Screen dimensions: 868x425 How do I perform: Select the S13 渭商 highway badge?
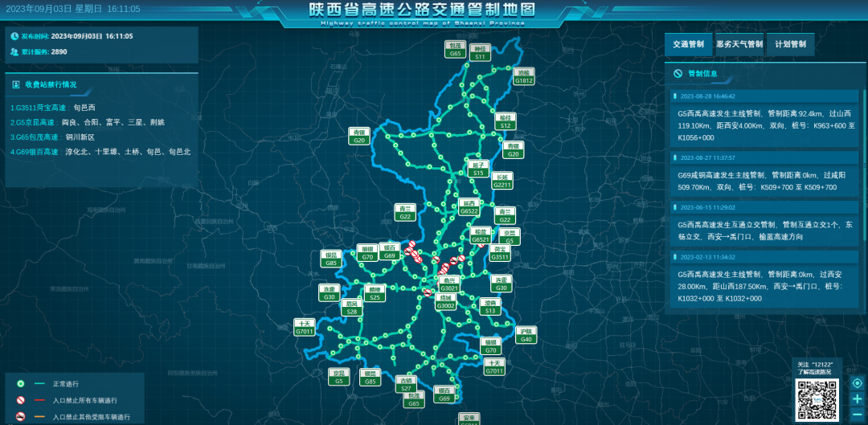(490, 307)
